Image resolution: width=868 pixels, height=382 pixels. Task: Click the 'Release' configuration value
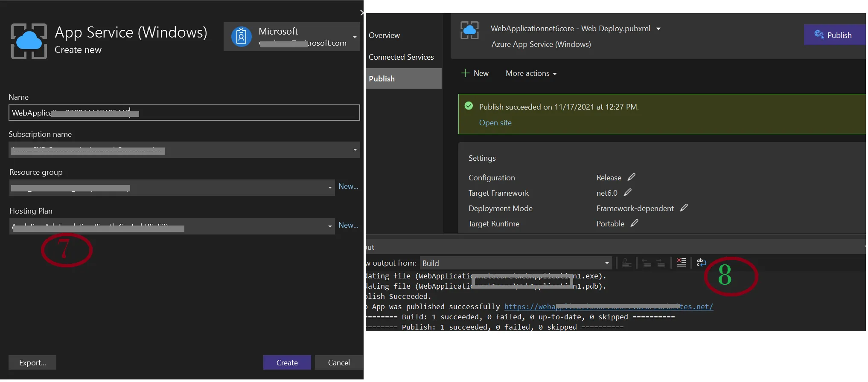tap(609, 178)
